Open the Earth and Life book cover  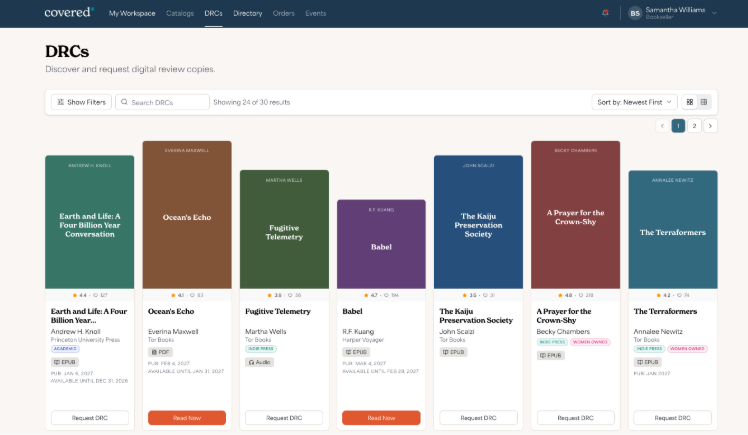(x=90, y=222)
